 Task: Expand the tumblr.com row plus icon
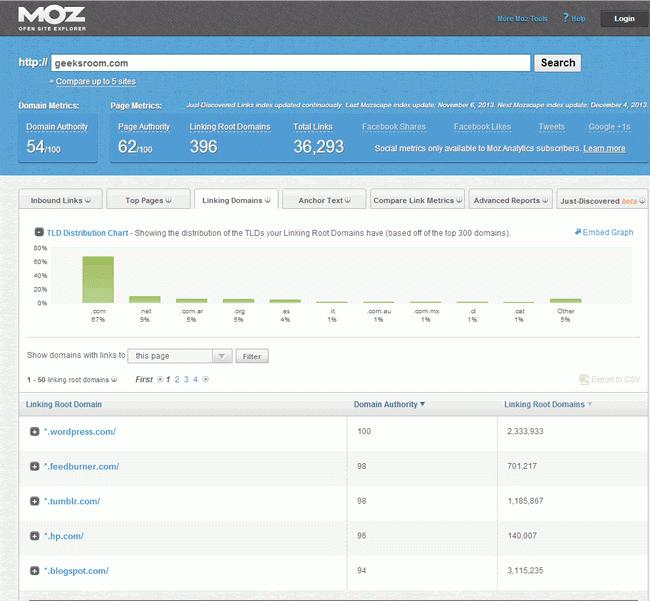pyautogui.click(x=35, y=501)
